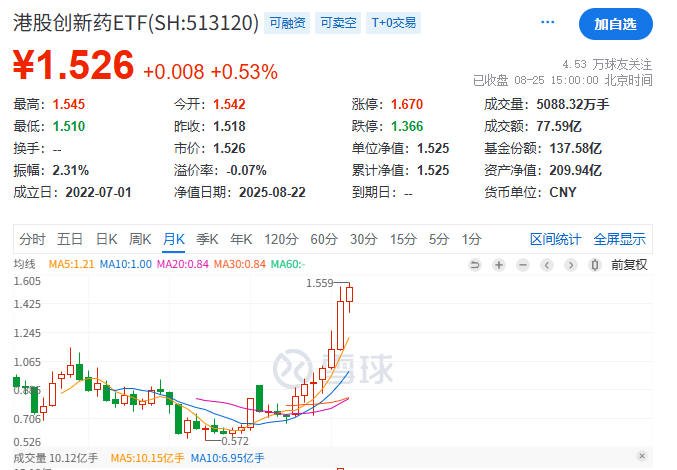Viewport: 677px width, 470px height.
Task: Click the 成交量 value 5088.32万手
Action: tap(573, 104)
